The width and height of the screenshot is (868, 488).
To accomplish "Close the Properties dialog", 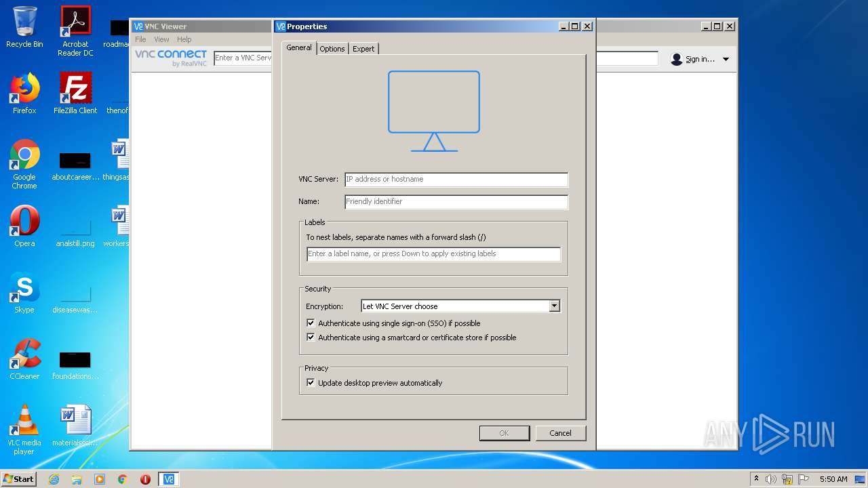I will coord(587,26).
